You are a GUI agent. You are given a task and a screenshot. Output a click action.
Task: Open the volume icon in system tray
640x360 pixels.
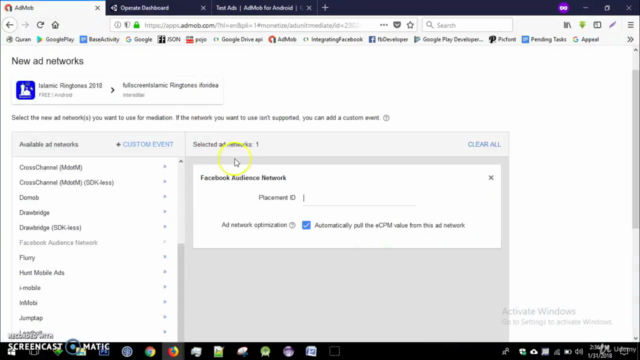(579, 351)
